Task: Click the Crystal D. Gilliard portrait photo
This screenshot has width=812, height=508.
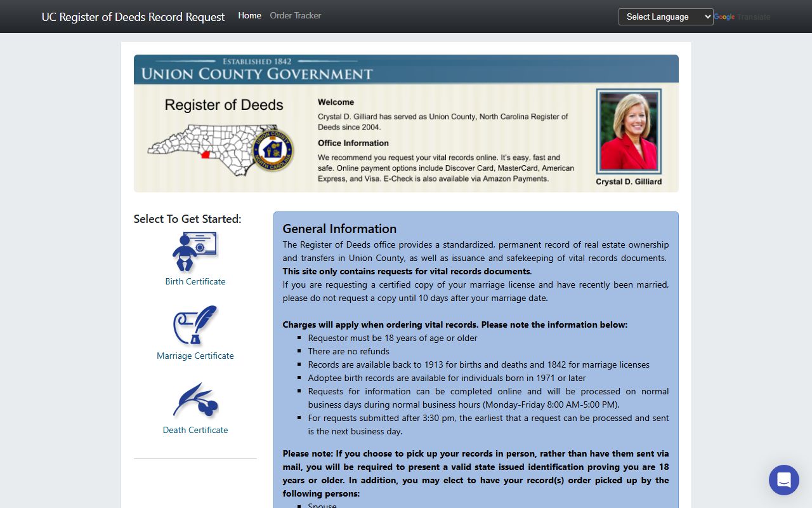Action: (629, 131)
